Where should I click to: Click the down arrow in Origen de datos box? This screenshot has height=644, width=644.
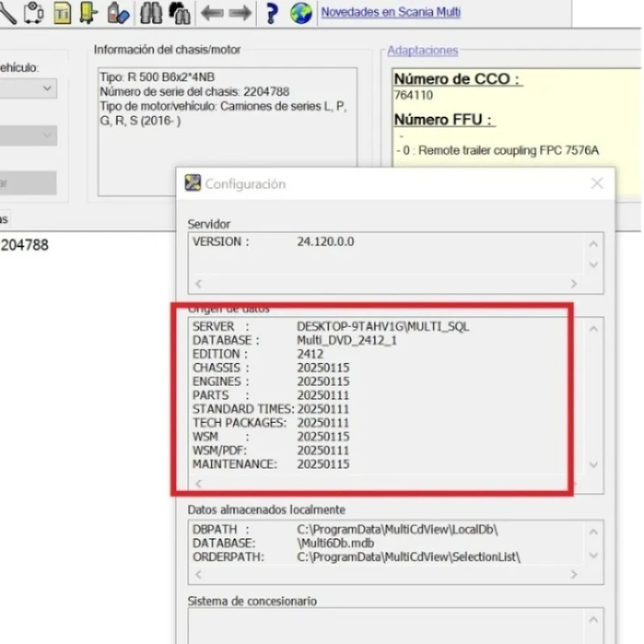pyautogui.click(x=593, y=465)
